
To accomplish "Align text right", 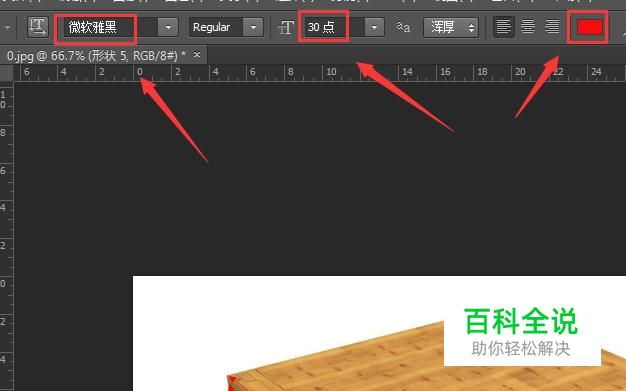I will click(x=553, y=27).
